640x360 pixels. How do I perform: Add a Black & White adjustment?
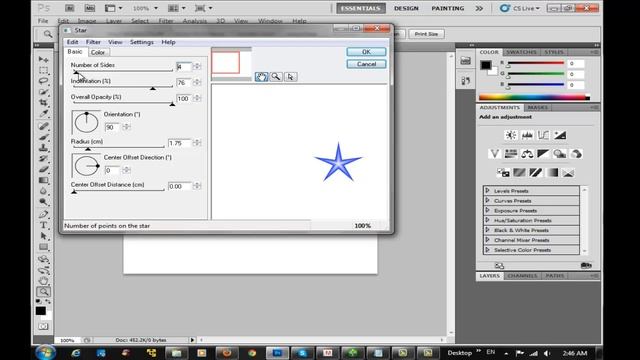543,154
